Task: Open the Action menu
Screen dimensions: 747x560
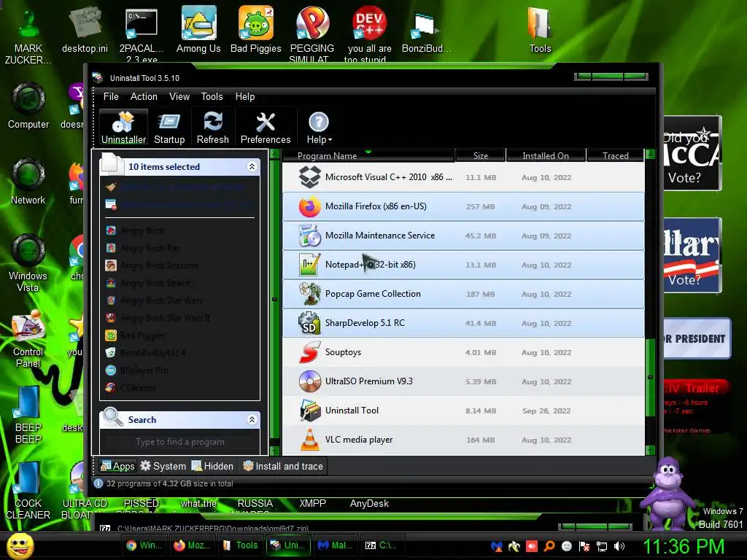Action: click(x=144, y=97)
